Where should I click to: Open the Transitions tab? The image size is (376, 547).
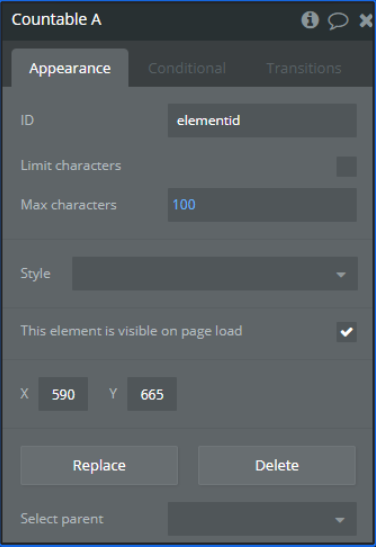point(304,68)
